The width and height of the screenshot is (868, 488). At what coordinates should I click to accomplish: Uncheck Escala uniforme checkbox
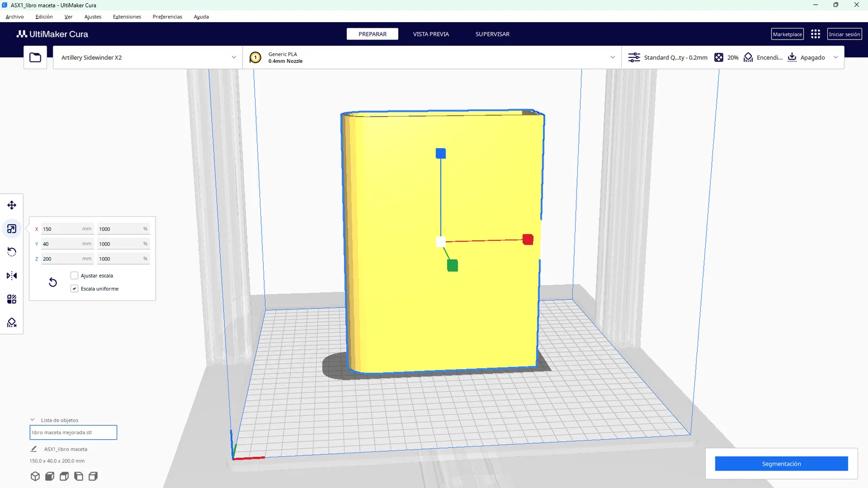point(74,288)
